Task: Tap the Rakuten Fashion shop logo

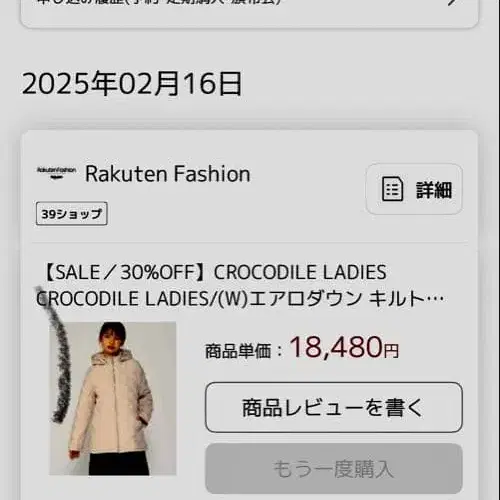Action: pos(56,173)
